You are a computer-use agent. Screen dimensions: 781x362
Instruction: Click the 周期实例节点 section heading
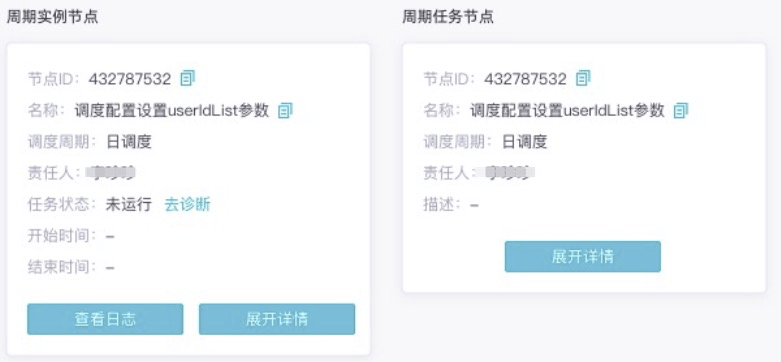point(52,17)
